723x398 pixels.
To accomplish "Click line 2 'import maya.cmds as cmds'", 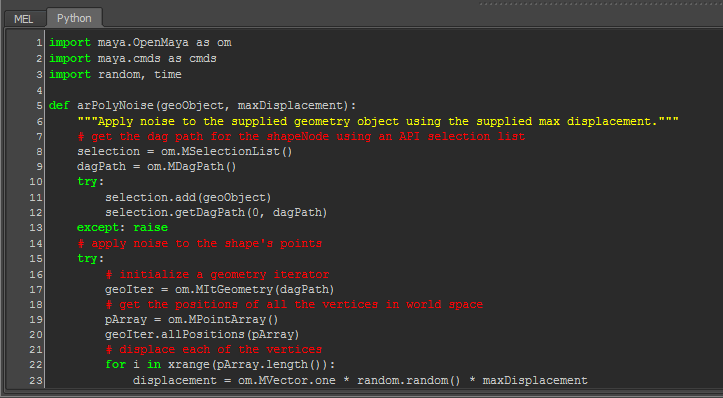I will 133,59.
